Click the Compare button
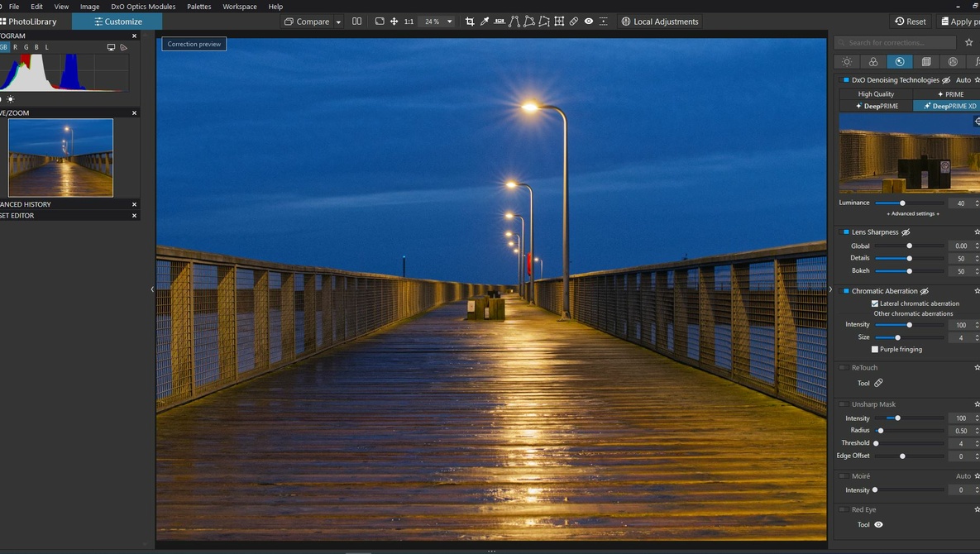Image resolution: width=980 pixels, height=554 pixels. point(307,21)
